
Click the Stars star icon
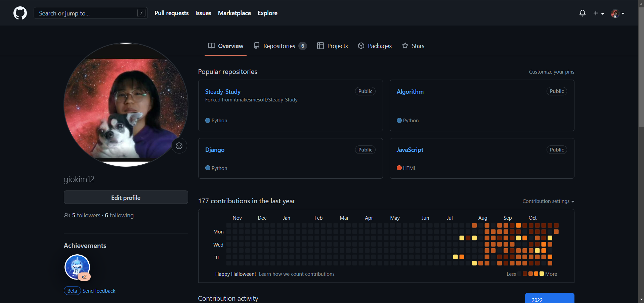pyautogui.click(x=405, y=46)
